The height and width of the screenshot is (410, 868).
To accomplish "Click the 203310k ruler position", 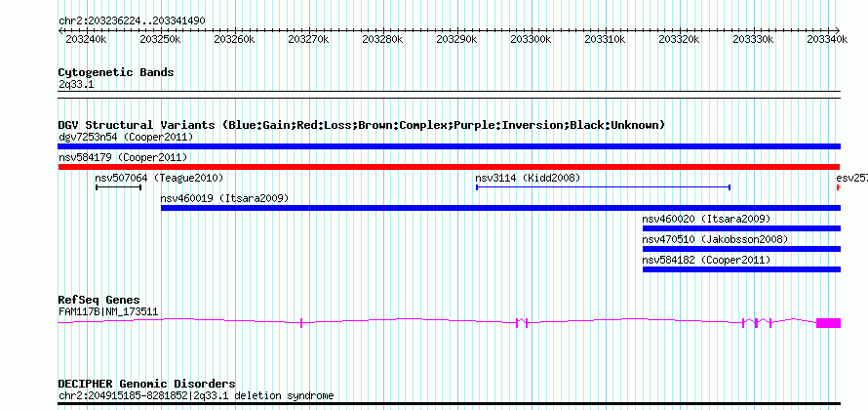I will pyautogui.click(x=605, y=39).
